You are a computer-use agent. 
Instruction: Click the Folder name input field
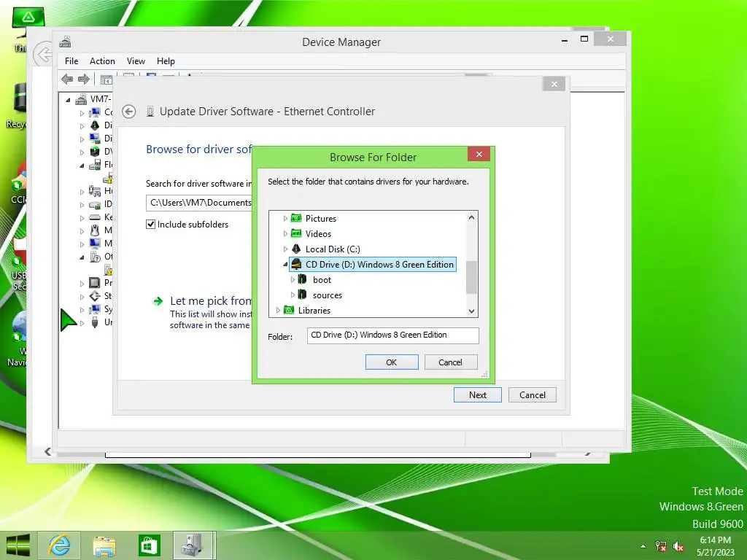[392, 335]
